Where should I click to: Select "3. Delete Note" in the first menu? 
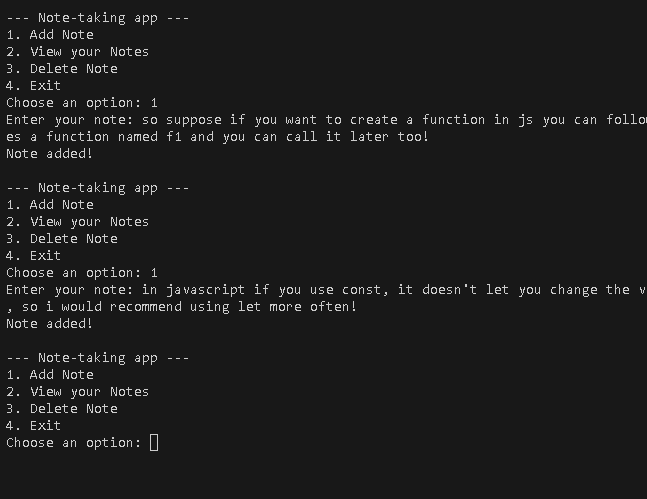click(62, 68)
